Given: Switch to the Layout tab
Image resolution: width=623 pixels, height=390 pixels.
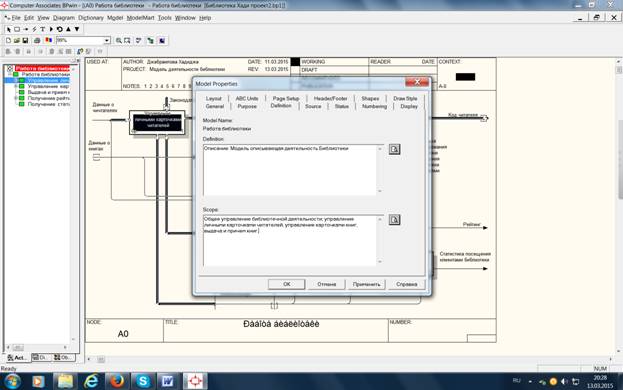Looking at the screenshot, I should (x=213, y=98).
